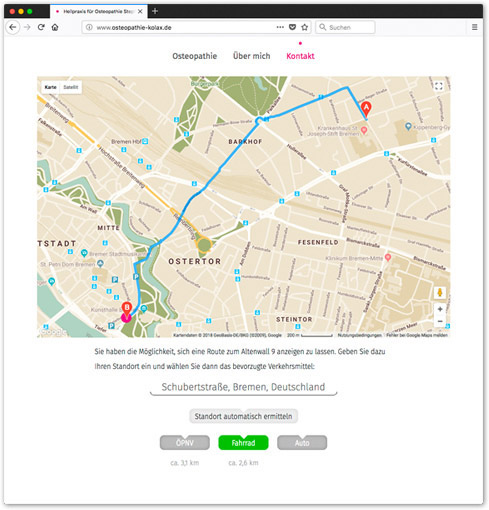Screen dimensions: 489x510
Task: Click Standort automatisch ermitteln button
Action: [x=243, y=416]
